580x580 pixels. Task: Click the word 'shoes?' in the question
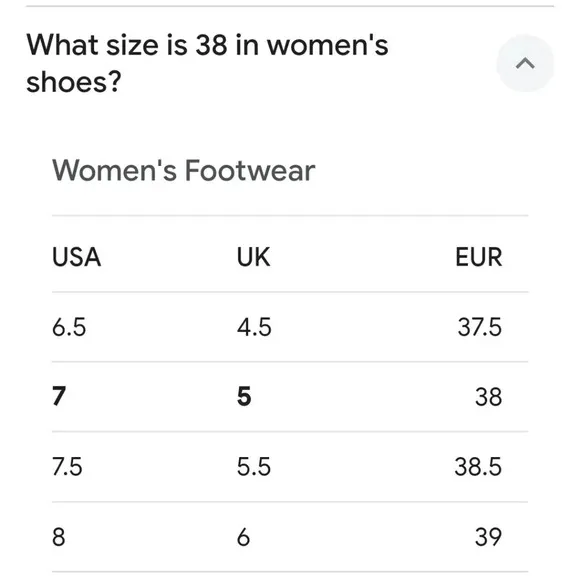(x=74, y=82)
